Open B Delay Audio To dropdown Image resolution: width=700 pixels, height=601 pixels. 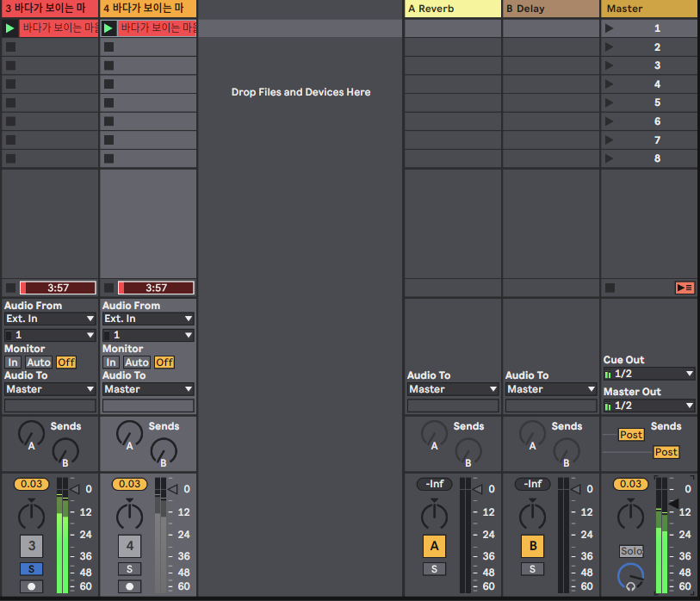pos(551,389)
